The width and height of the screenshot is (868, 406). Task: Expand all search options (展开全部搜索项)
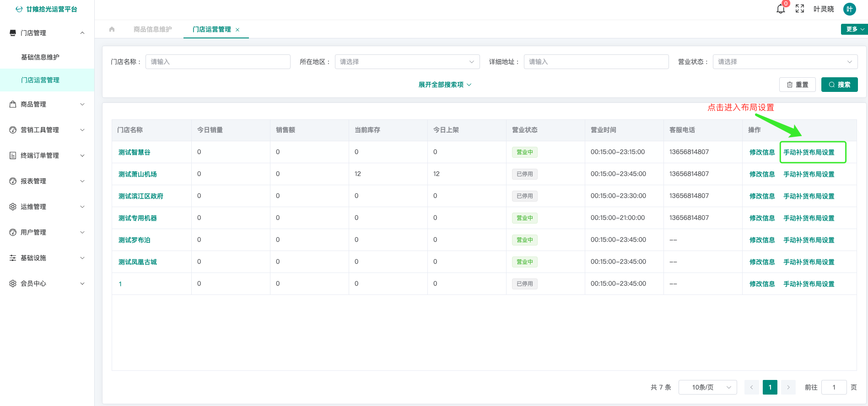pyautogui.click(x=445, y=85)
